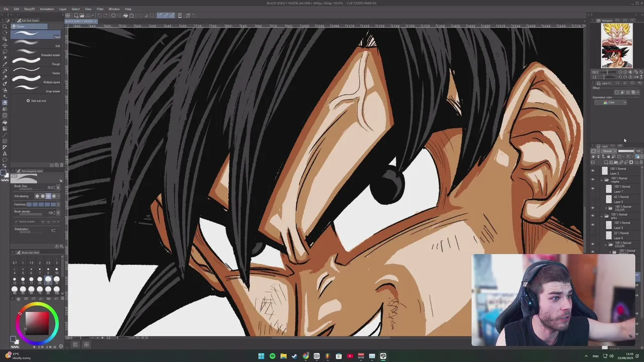The height and width of the screenshot is (362, 644).
Task: Select the Operation object tool
Action: (x=5, y=39)
